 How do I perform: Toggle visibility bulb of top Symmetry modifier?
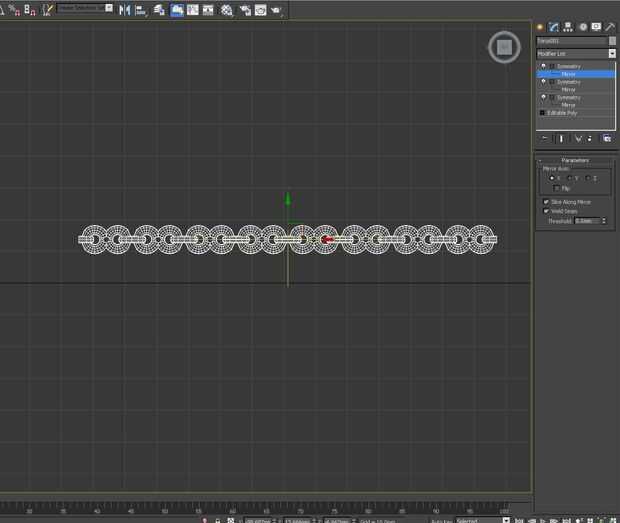pos(543,66)
